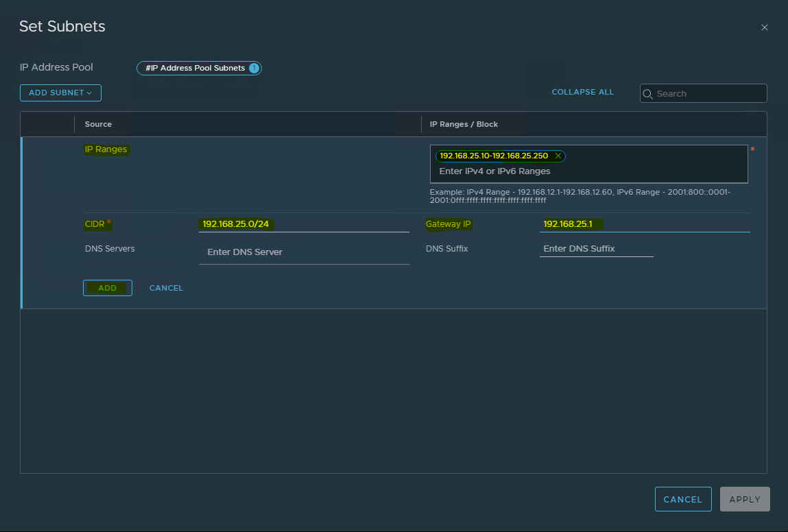Image resolution: width=788 pixels, height=532 pixels.
Task: Click the APPLY button
Action: 745,499
